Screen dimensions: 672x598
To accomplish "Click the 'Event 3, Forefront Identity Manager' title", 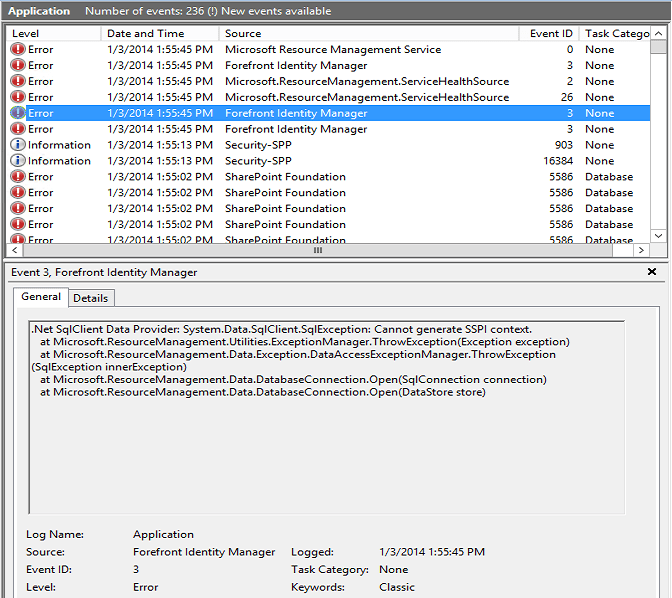I will pos(104,272).
